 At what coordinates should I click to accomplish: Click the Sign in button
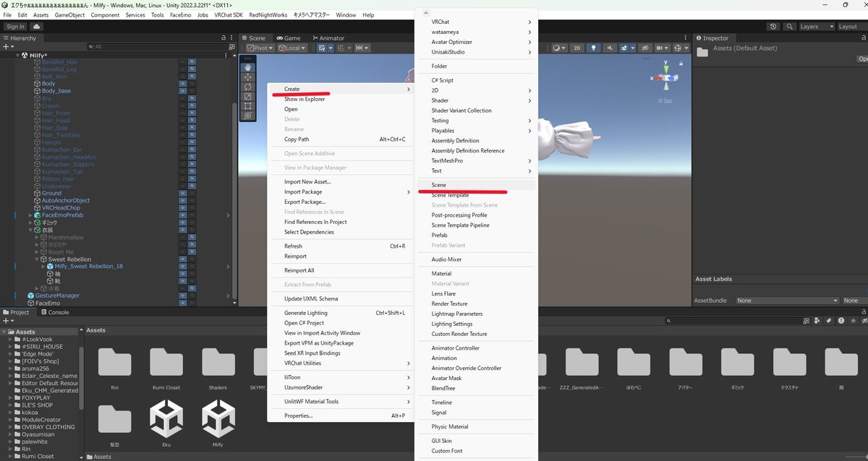pos(15,27)
